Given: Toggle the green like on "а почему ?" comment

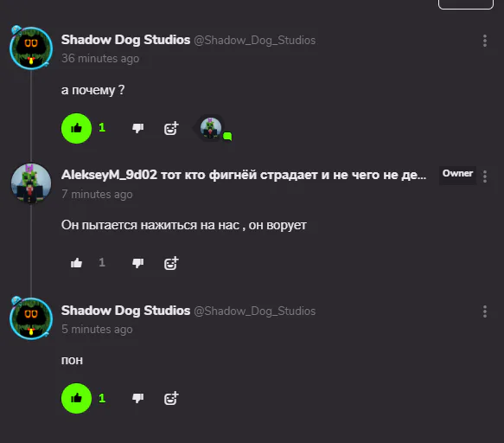Looking at the screenshot, I should [x=76, y=128].
